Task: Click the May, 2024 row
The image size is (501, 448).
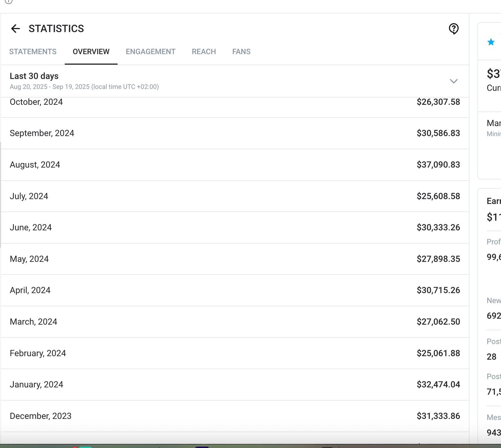Action: point(235,259)
